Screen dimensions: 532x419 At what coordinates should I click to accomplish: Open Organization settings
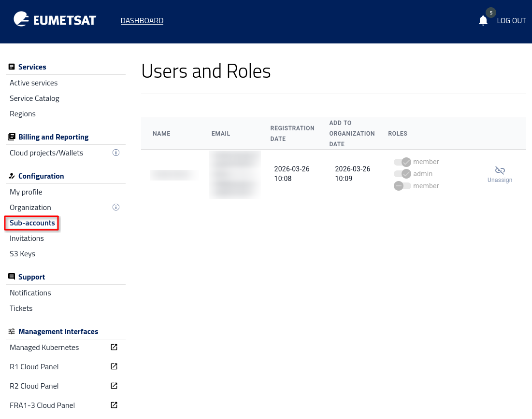[x=30, y=208]
